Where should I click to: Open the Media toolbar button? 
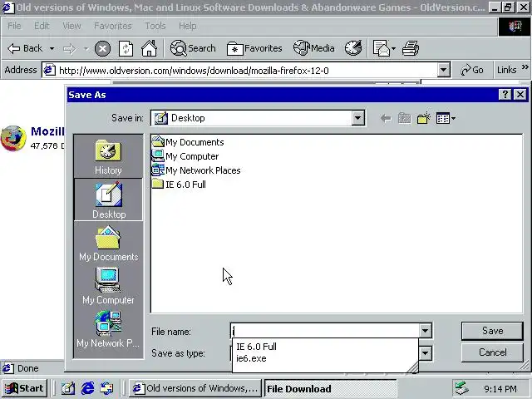click(x=314, y=48)
